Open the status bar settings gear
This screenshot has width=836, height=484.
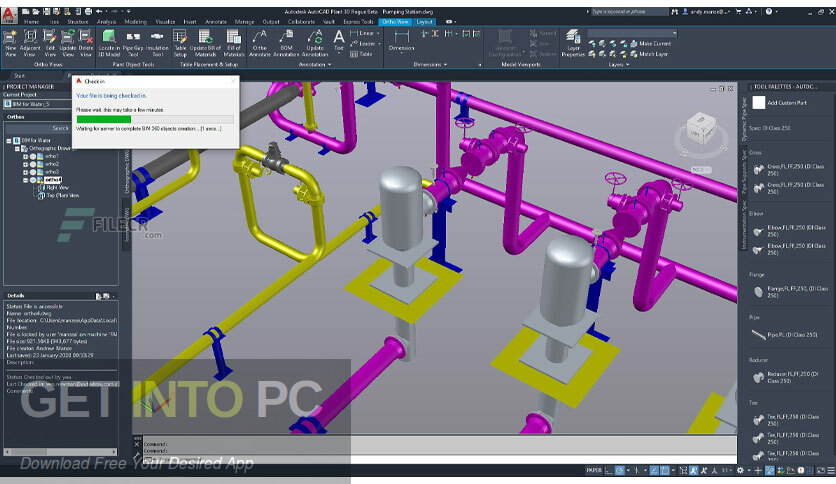[739, 470]
